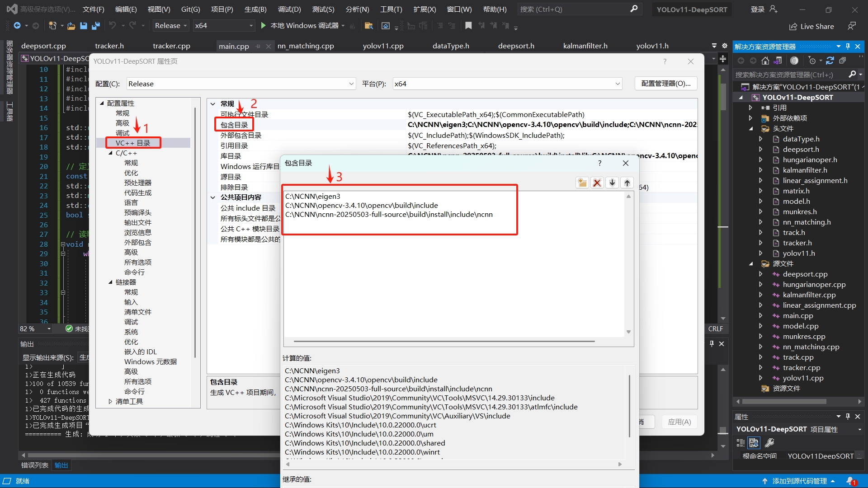Click the pin icon of Solution Explorer panel
This screenshot has width=868, height=488.
point(848,47)
